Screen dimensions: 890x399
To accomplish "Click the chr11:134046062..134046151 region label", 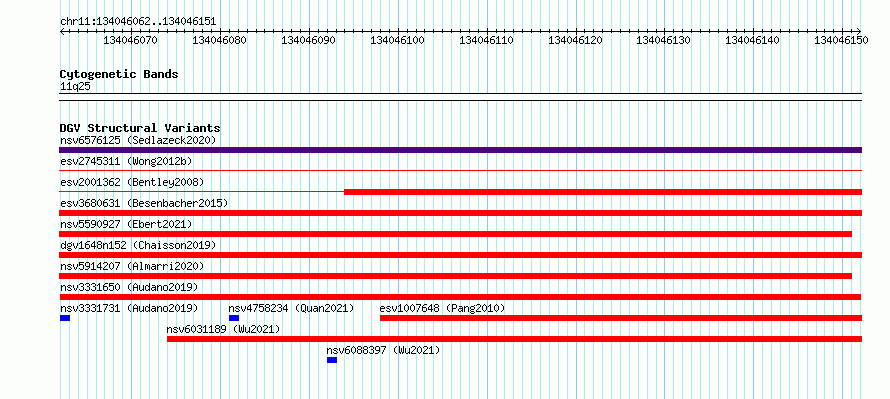I will point(138,22).
